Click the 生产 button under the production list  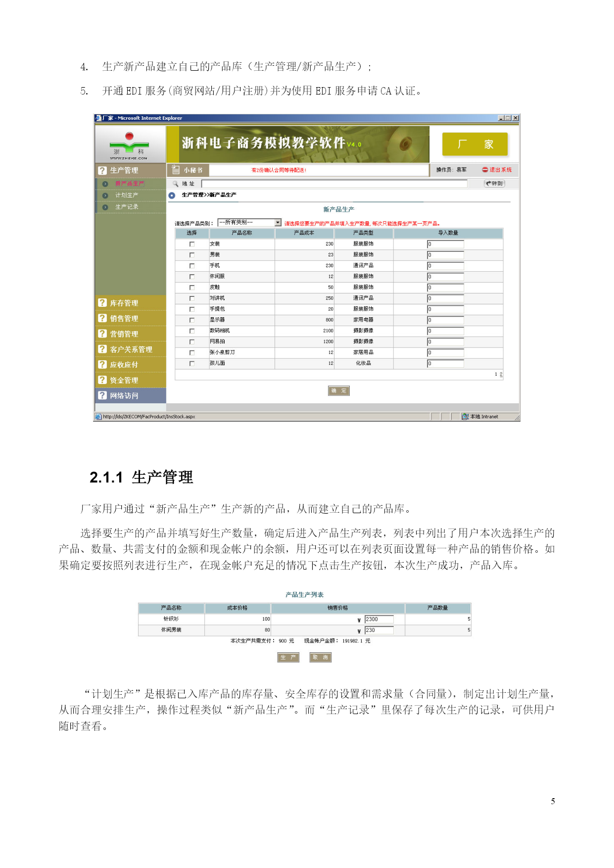pos(288,658)
